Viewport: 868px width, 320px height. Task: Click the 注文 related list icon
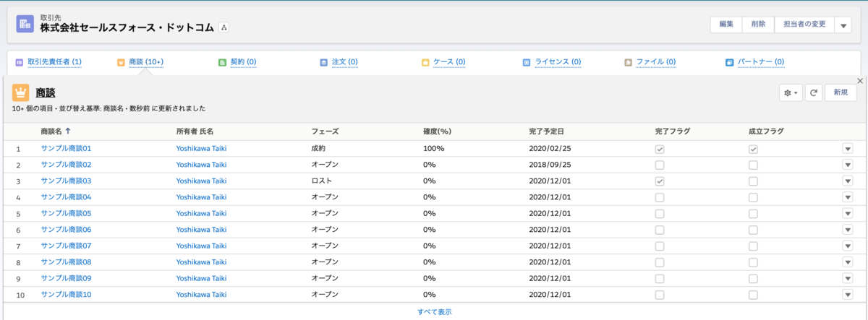[324, 62]
